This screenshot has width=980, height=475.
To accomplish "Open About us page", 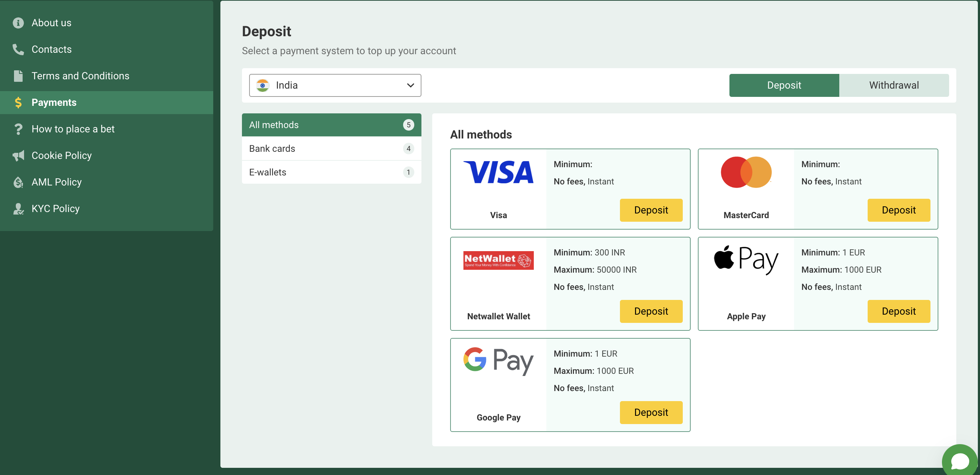I will tap(107, 23).
